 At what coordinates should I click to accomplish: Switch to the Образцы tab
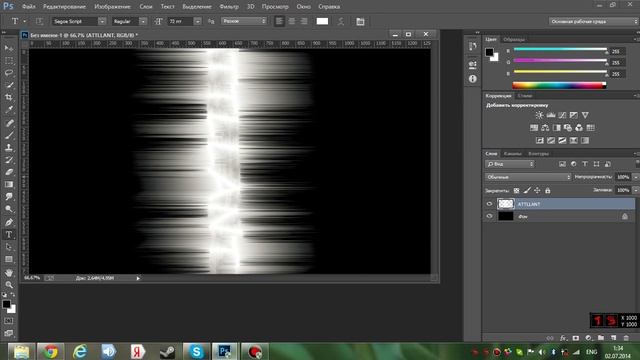coord(514,39)
